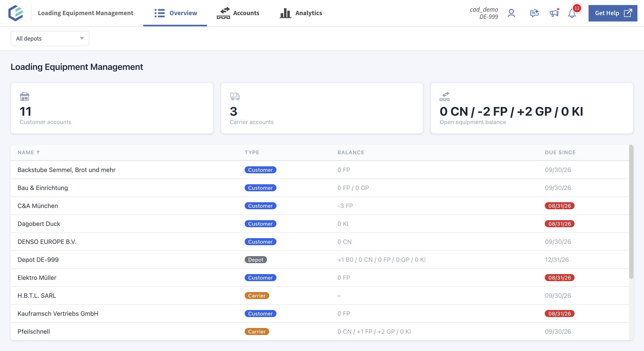Click the Analytics bar chart icon

285,13
